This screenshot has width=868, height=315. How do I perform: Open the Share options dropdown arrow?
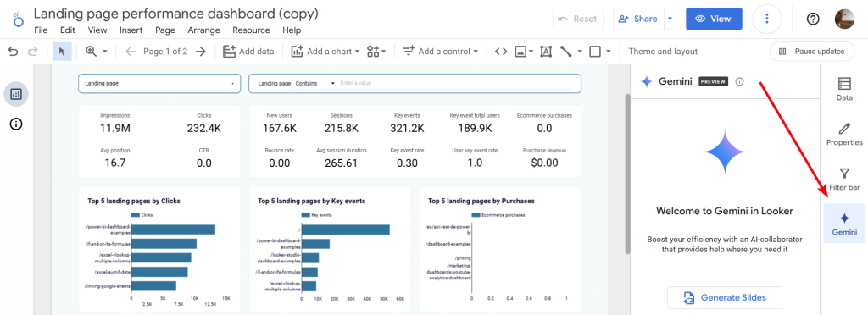[670, 19]
